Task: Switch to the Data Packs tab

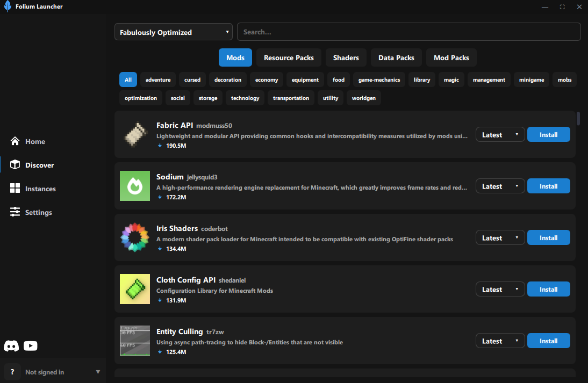Action: tap(396, 57)
